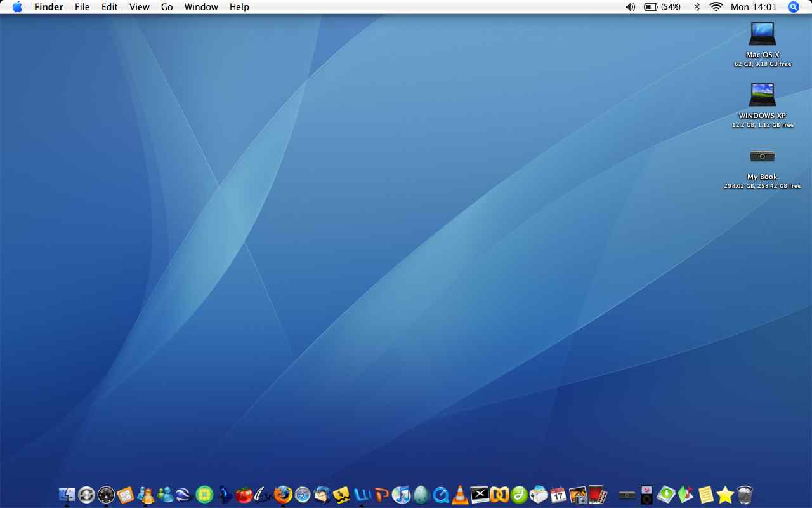
Task: Select the My Book drive icon on desktop
Action: (763, 156)
